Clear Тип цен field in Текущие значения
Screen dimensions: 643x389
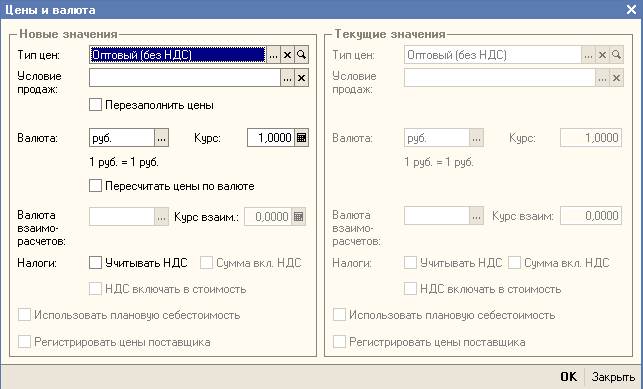pyautogui.click(x=602, y=55)
